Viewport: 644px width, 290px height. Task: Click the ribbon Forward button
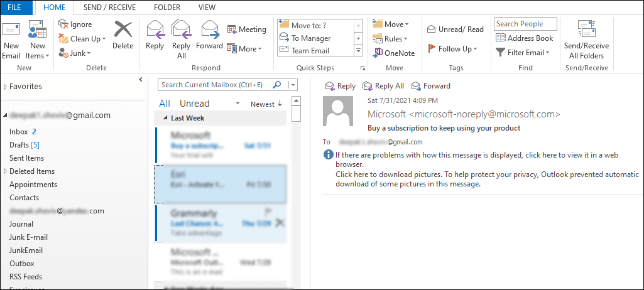click(209, 36)
